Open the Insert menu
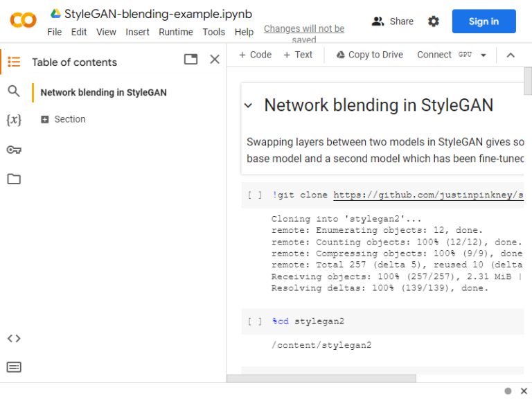Image resolution: width=532 pixels, height=399 pixels. 137,32
